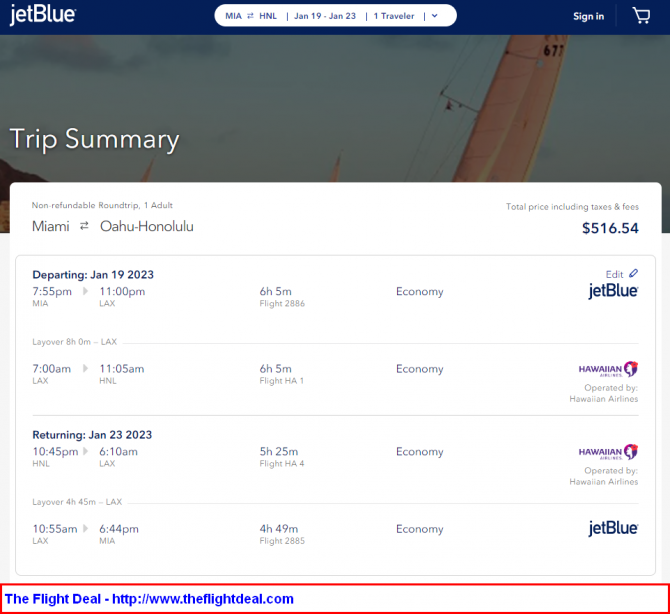Expand the trip search dropdown chevron
The image size is (670, 614).
435,16
